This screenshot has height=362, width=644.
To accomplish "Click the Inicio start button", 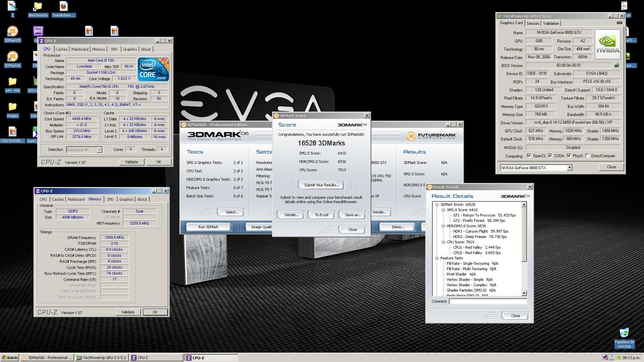I will tap(10, 358).
